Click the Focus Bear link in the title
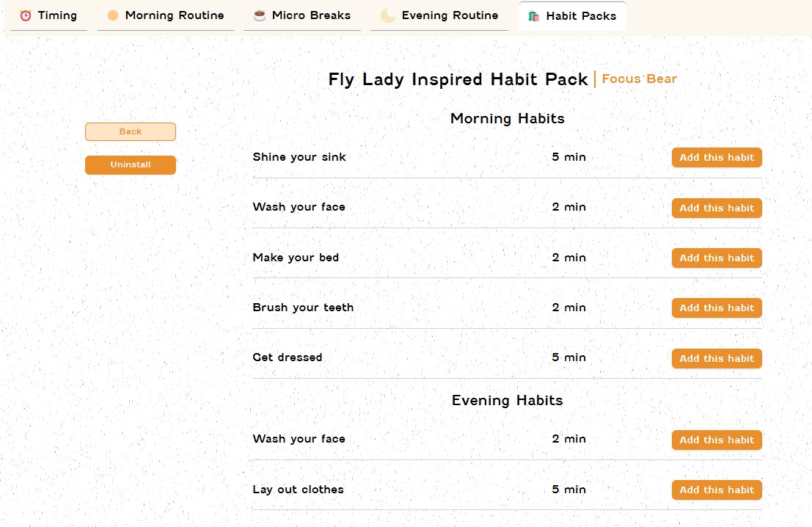 point(639,79)
